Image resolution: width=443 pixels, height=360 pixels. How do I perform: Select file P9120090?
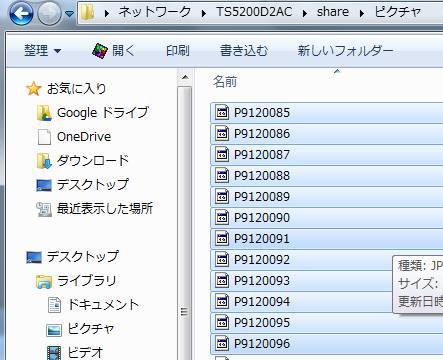[327, 218]
